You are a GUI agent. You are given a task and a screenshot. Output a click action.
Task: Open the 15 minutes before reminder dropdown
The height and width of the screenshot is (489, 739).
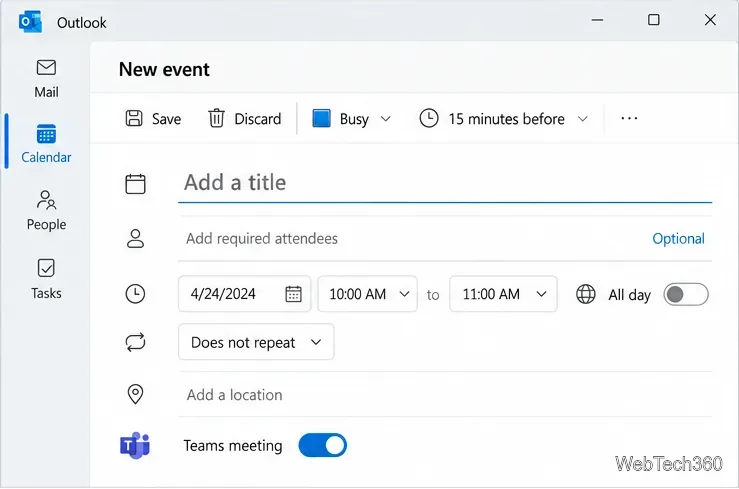click(504, 118)
